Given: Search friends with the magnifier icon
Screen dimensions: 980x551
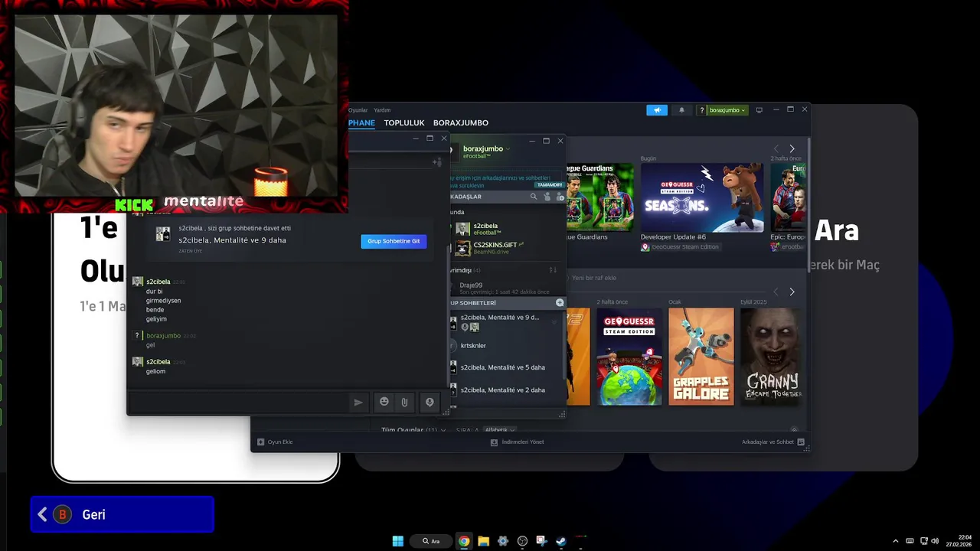Looking at the screenshot, I should point(534,197).
